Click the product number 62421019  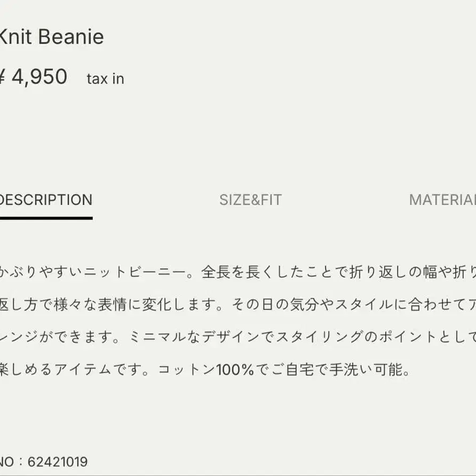click(x=58, y=462)
